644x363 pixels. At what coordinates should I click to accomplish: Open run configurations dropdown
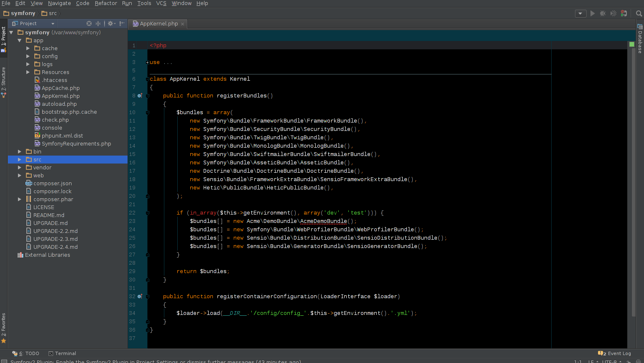580,13
